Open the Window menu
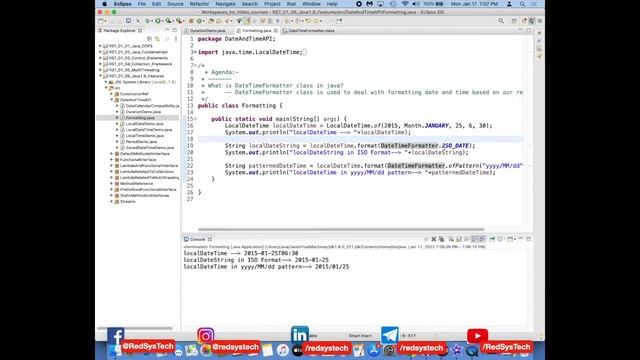Screen dimensions: 640x360 coord(311,4)
